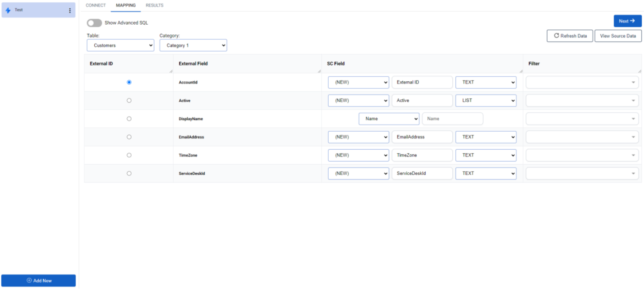Open the three-dot menu on the Test connection
644x290 pixels.
70,10
